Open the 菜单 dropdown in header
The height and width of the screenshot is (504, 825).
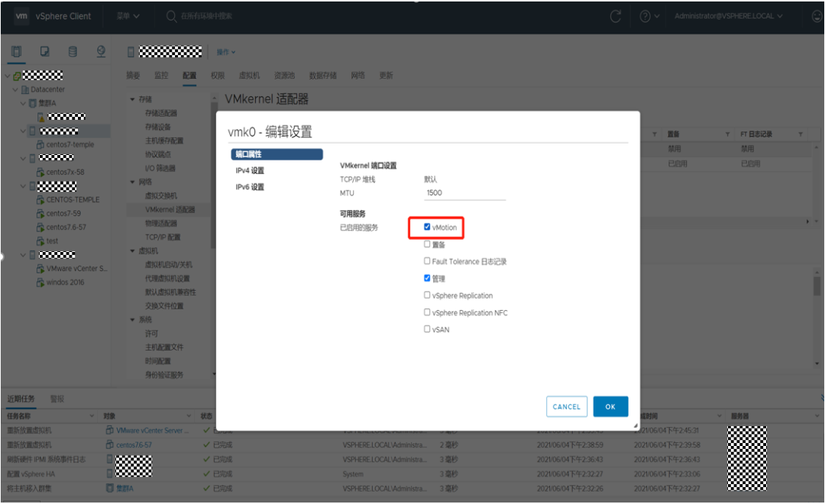coord(128,16)
